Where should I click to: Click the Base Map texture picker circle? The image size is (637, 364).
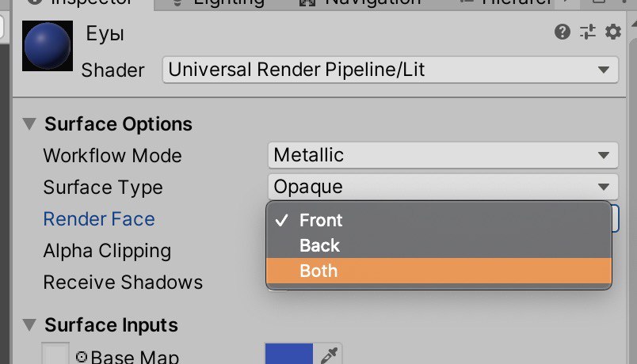(x=82, y=357)
